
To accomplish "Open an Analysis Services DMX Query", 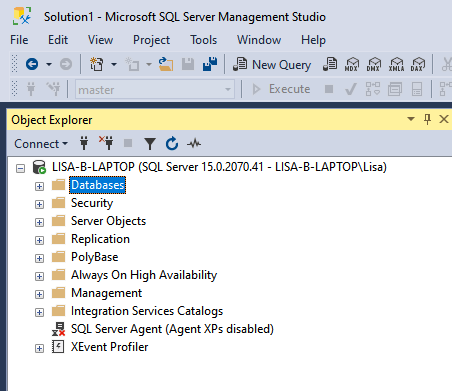I will tap(373, 64).
